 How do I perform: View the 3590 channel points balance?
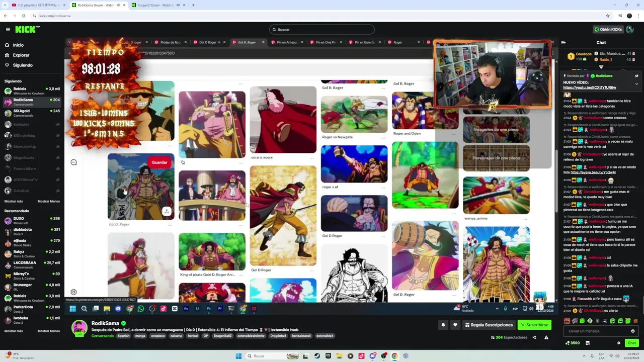point(573,343)
